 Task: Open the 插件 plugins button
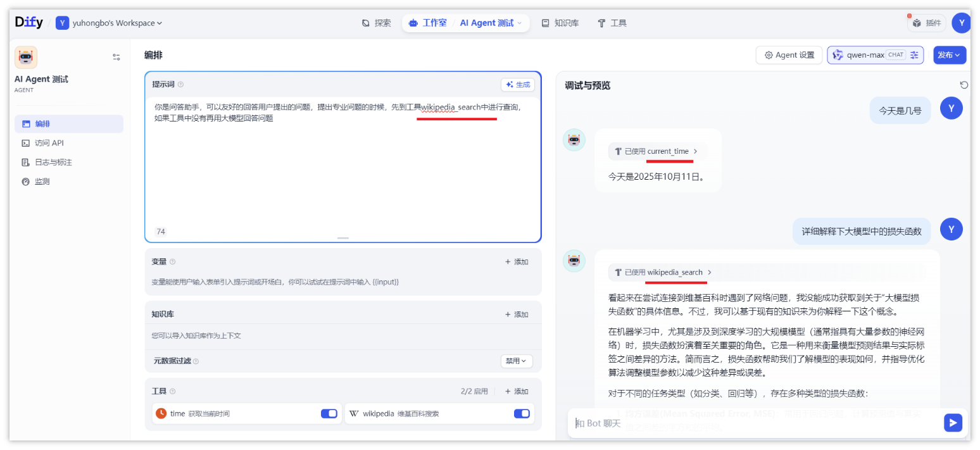click(927, 23)
